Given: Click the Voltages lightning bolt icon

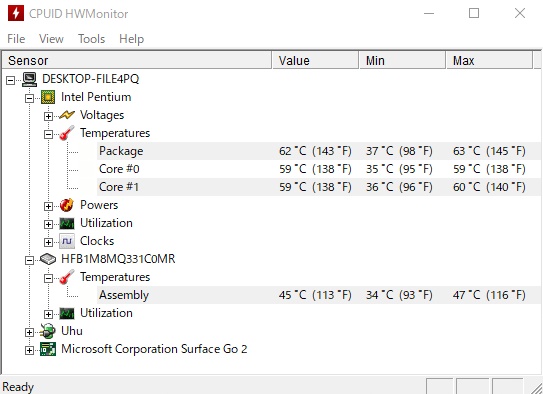Looking at the screenshot, I should click(x=67, y=115).
